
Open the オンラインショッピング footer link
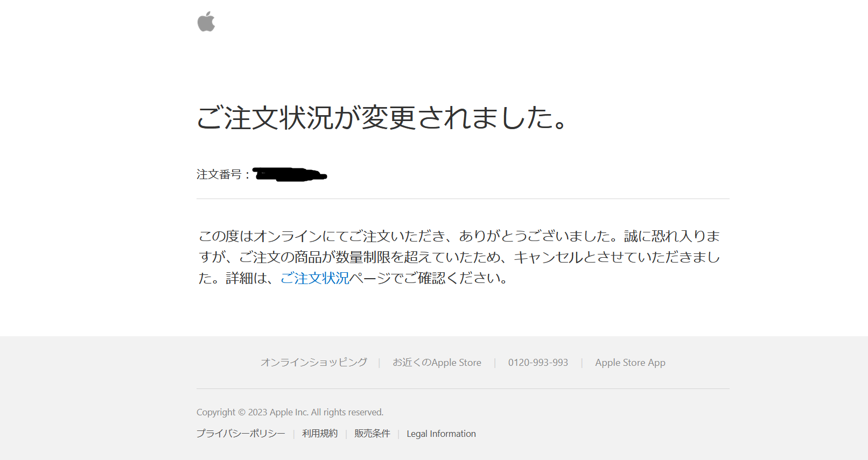pyautogui.click(x=314, y=363)
